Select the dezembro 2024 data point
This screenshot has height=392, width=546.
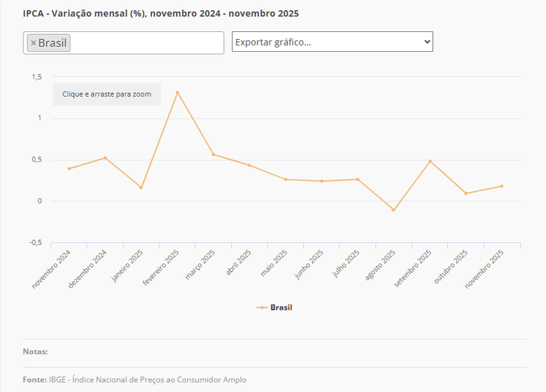click(x=105, y=158)
